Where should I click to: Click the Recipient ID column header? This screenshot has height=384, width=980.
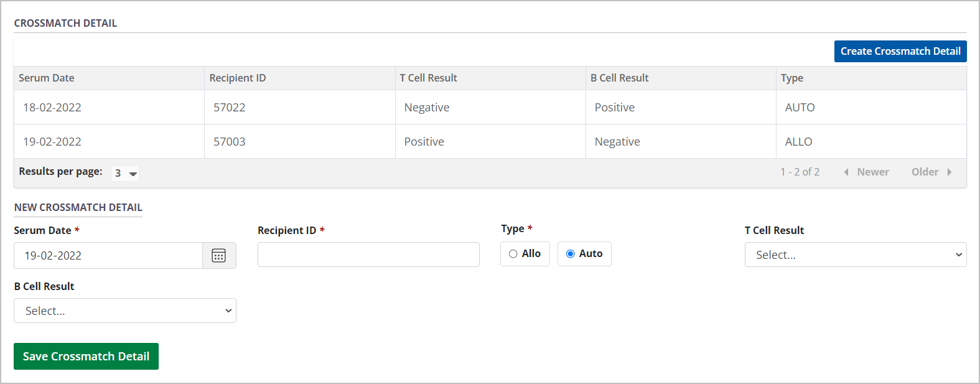pos(238,78)
